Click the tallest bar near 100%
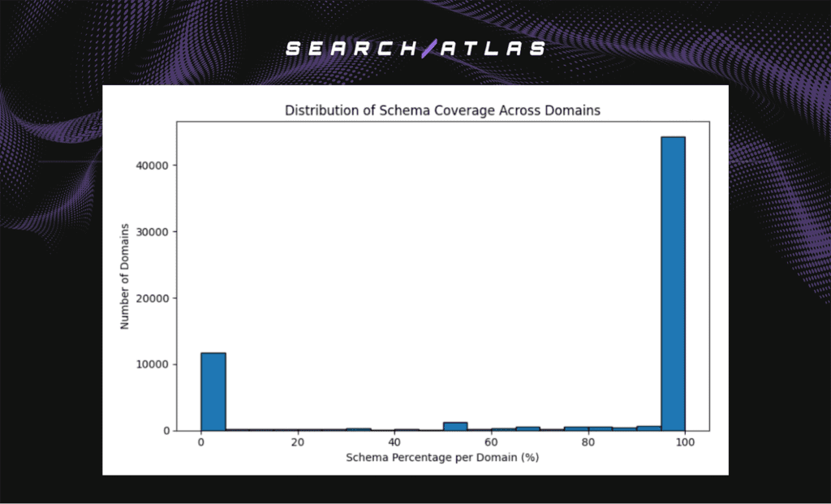This screenshot has height=504, width=831. (x=673, y=284)
